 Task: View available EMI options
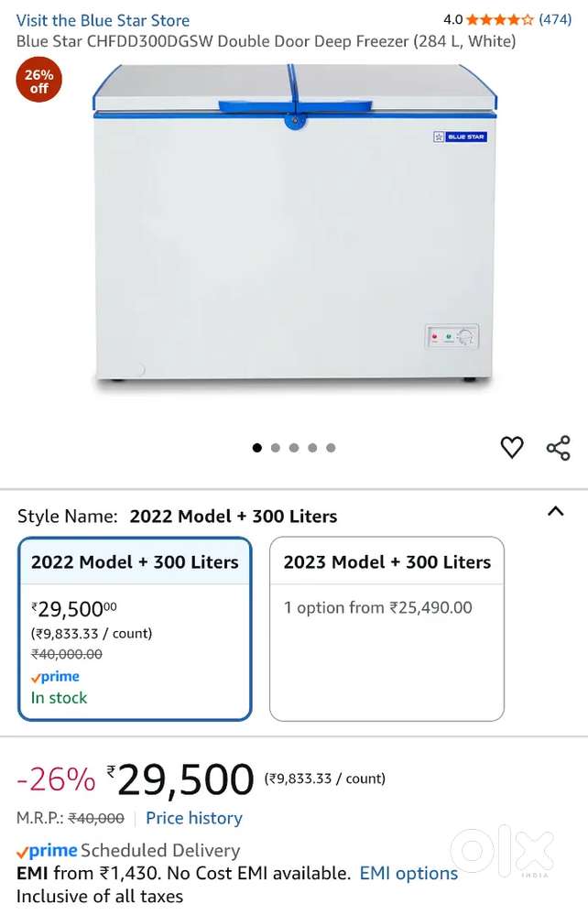[x=408, y=874]
